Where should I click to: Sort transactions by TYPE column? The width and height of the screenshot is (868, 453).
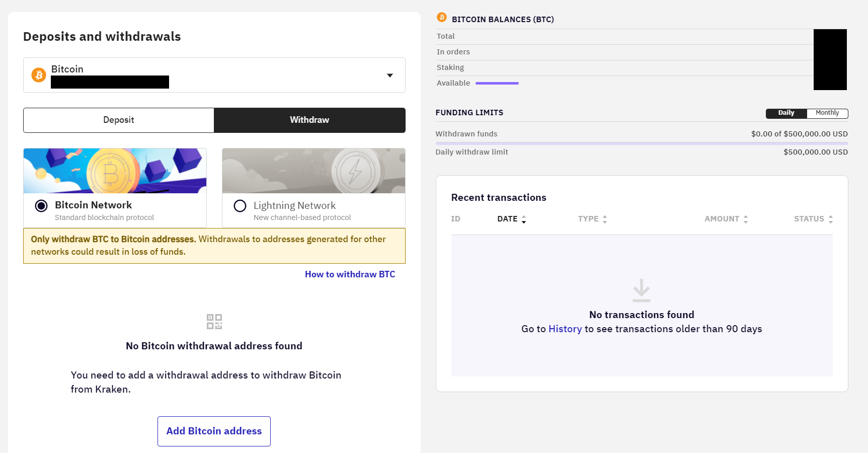[593, 219]
